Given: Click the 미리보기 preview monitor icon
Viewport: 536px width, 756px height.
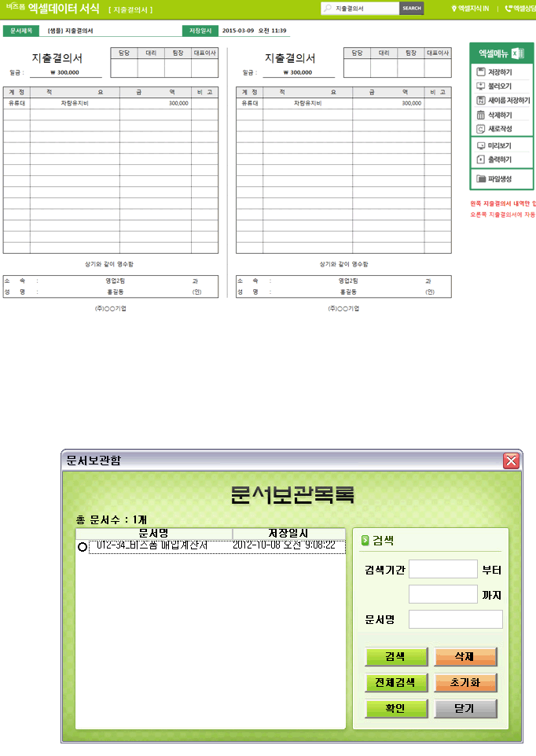Looking at the screenshot, I should coord(480,145).
